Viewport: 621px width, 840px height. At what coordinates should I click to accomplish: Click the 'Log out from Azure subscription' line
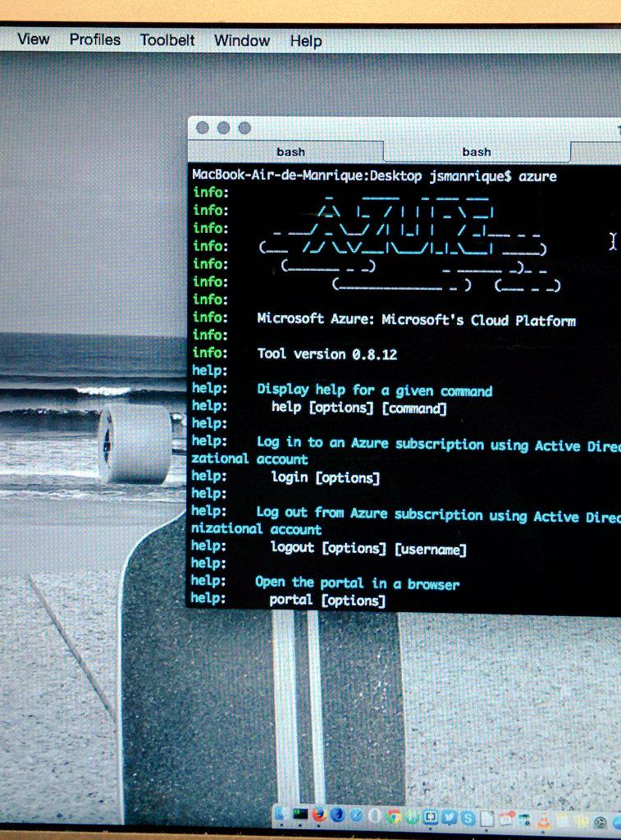[x=438, y=514]
